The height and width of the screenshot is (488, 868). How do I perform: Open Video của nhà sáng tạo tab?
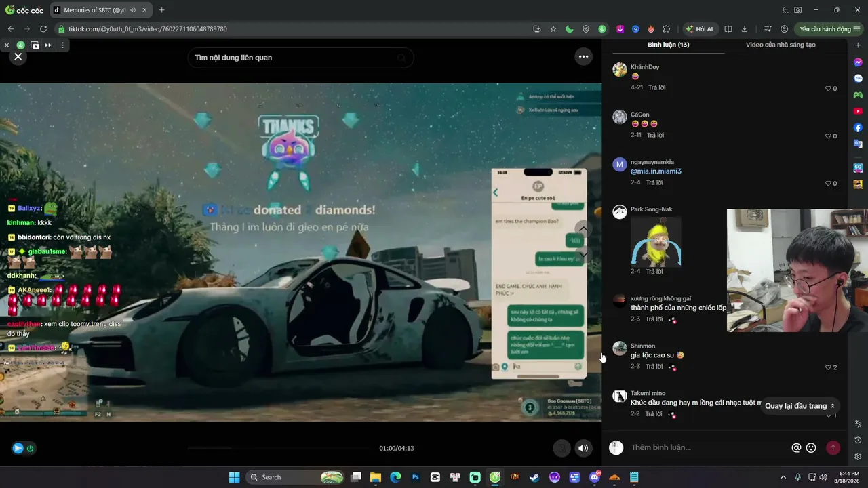point(781,45)
